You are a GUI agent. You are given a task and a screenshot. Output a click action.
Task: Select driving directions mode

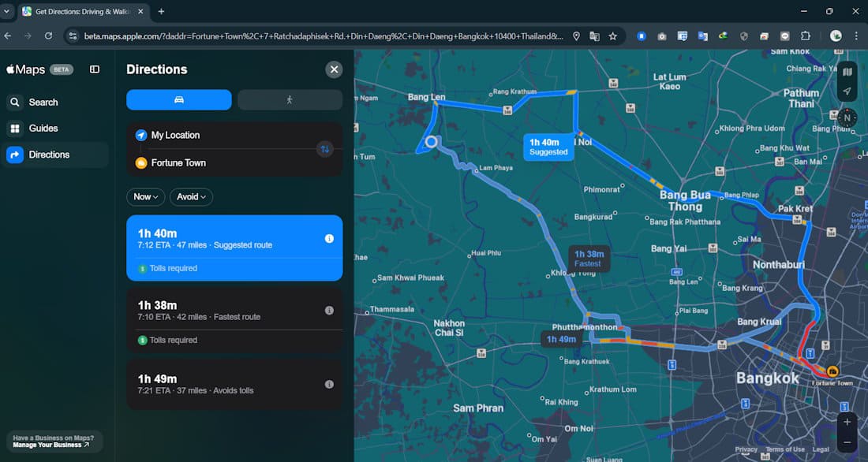pos(179,100)
